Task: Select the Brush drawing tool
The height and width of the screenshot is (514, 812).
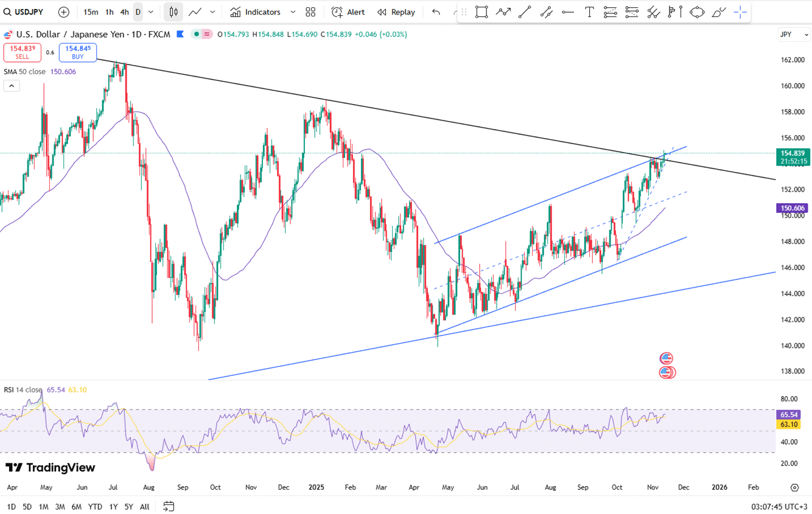Action: 719,12
